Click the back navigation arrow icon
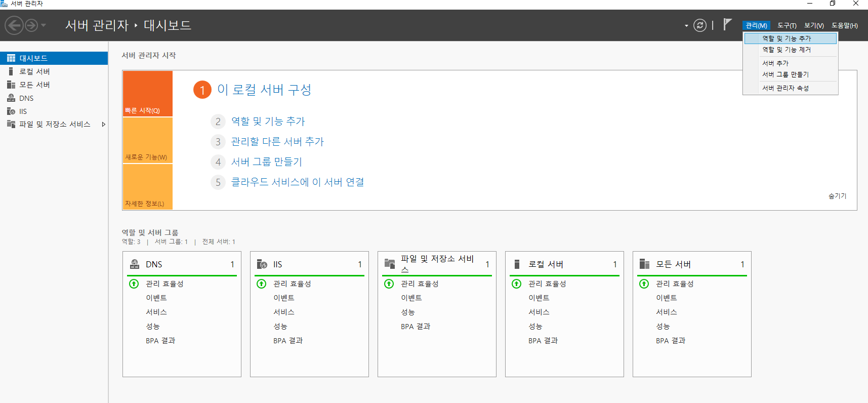This screenshot has width=868, height=403. [14, 25]
